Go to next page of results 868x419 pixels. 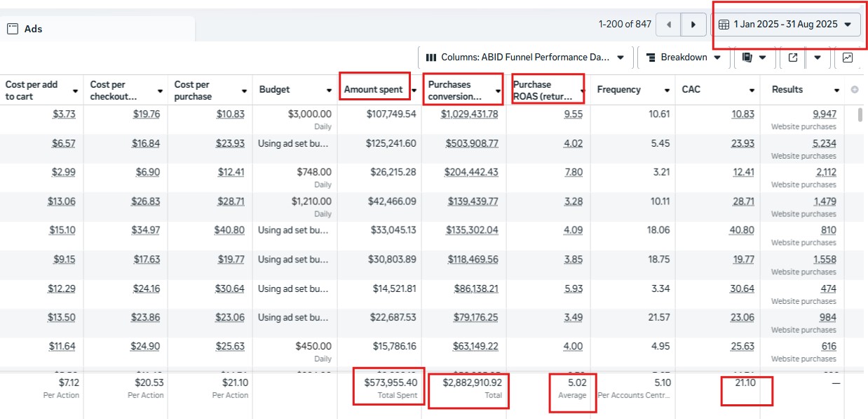click(693, 25)
